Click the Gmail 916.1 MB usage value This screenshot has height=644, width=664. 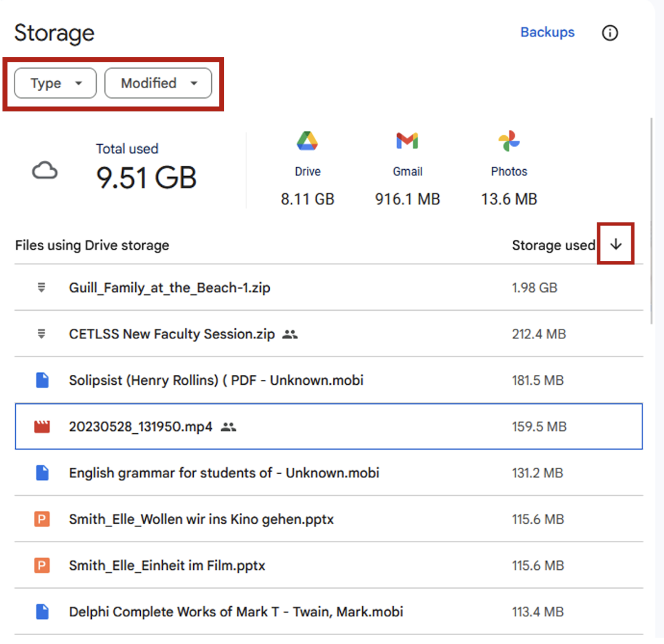click(x=407, y=199)
